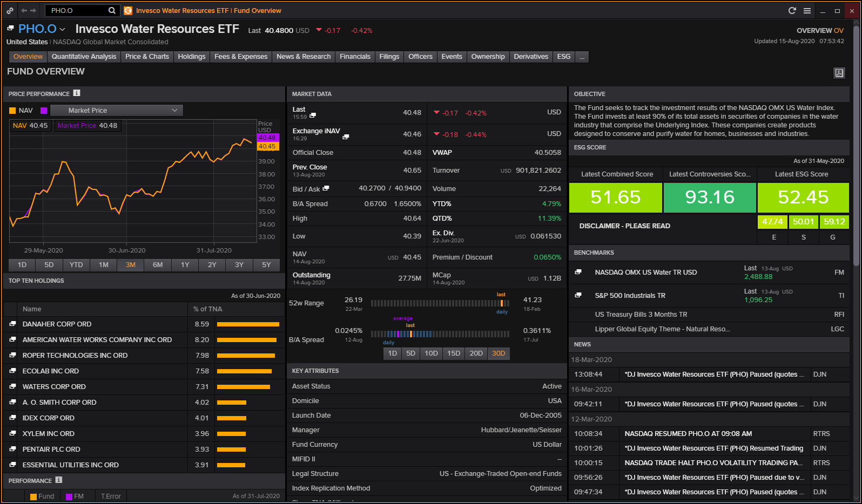Click the T.Error performance button

coord(111,496)
